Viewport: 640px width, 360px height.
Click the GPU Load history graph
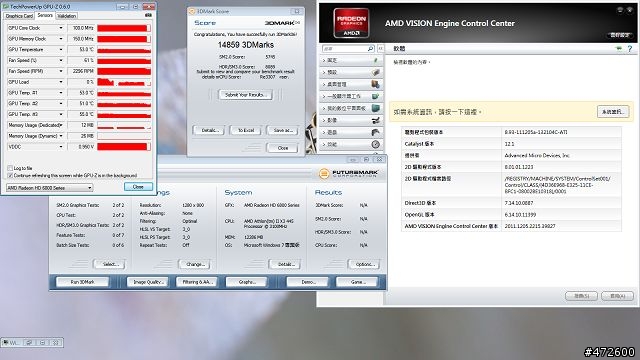click(x=124, y=82)
